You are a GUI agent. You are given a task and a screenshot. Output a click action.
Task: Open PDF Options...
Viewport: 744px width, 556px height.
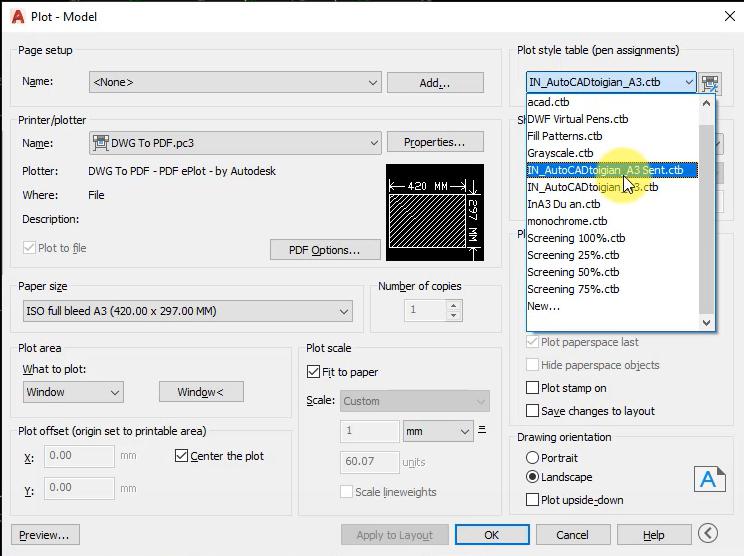[x=325, y=250]
